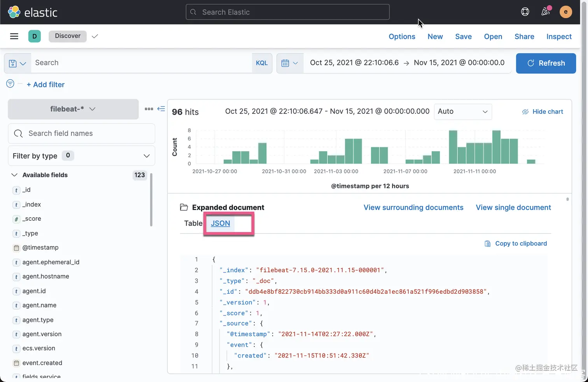This screenshot has width=588, height=382.
Task: Open the user avatar "e" menu
Action: click(566, 12)
